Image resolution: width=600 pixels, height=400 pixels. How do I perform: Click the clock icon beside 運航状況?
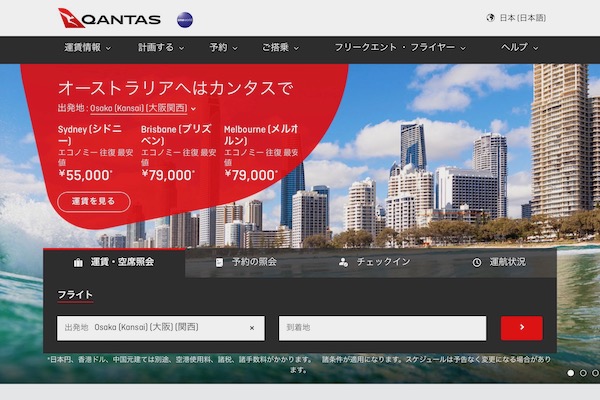476,263
